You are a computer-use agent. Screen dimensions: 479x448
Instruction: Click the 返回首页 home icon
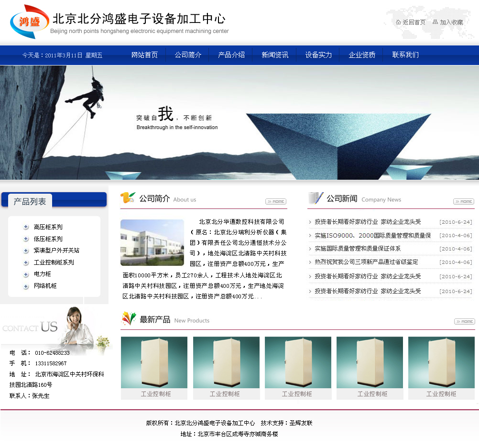399,22
